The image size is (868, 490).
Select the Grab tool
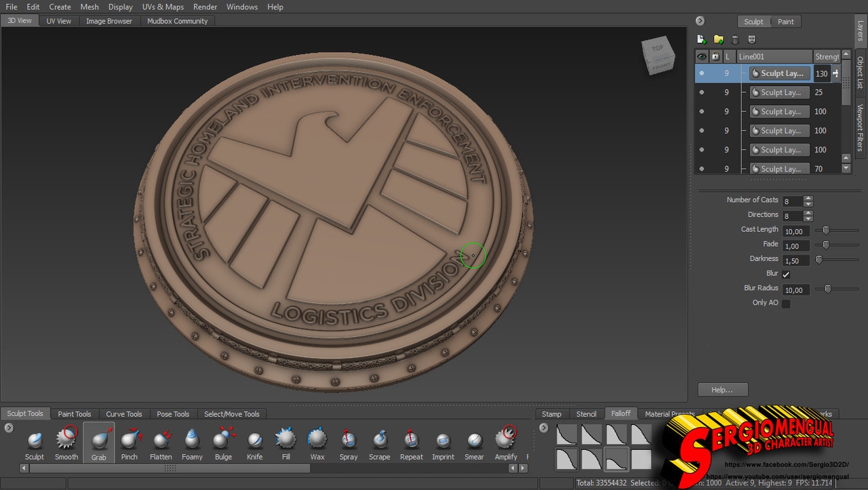pos(99,443)
